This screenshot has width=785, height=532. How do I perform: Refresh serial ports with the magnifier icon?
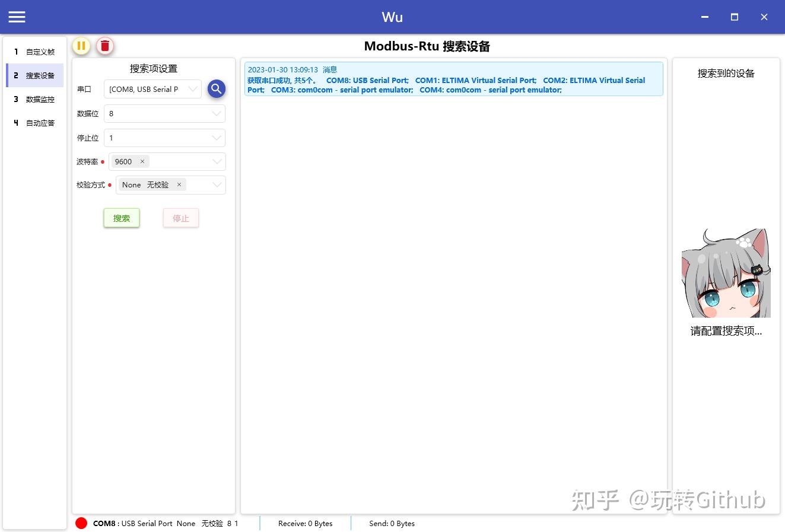pyautogui.click(x=216, y=88)
